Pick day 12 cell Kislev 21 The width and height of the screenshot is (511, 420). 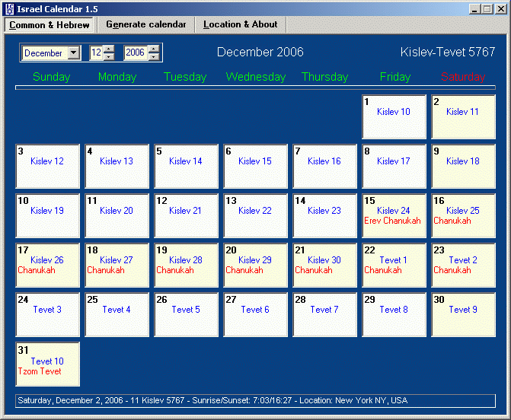(x=186, y=216)
